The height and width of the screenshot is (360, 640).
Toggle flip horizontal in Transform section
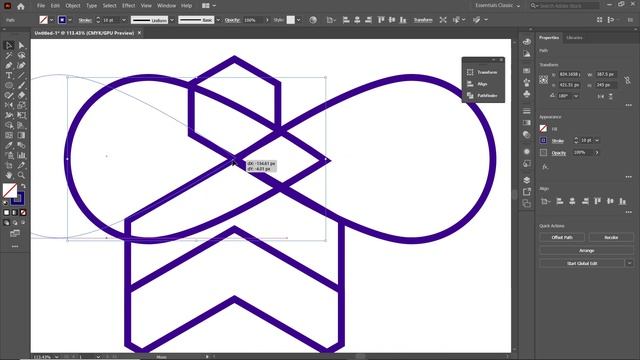click(x=601, y=96)
